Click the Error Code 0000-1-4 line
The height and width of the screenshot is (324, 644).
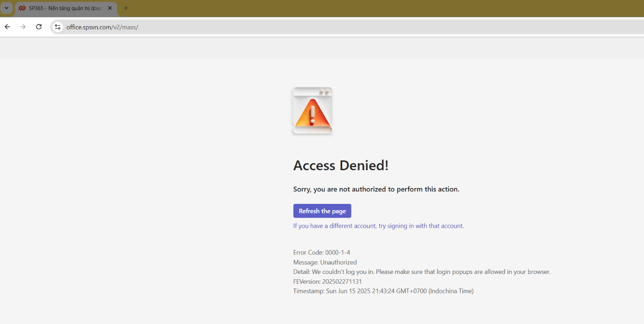tap(321, 253)
